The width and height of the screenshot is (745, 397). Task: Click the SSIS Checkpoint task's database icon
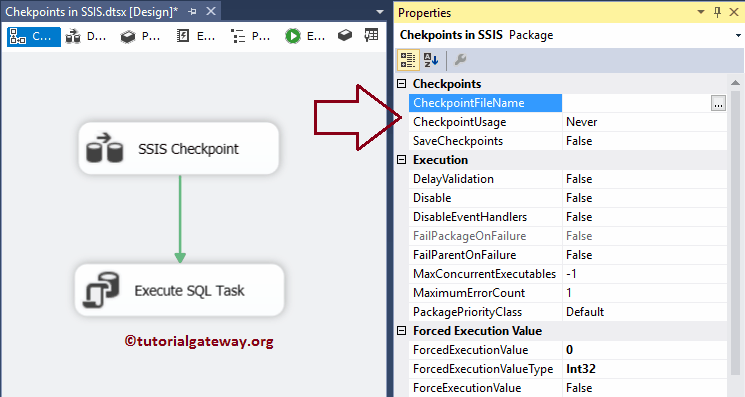pos(105,148)
